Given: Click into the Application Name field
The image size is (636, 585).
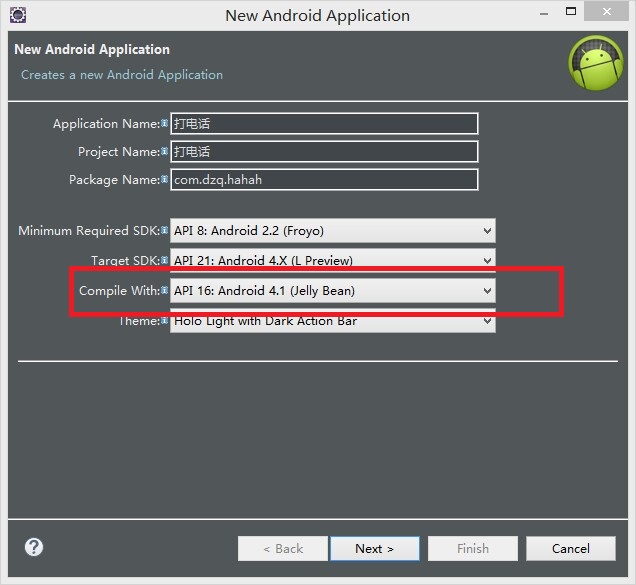Looking at the screenshot, I should tap(324, 123).
